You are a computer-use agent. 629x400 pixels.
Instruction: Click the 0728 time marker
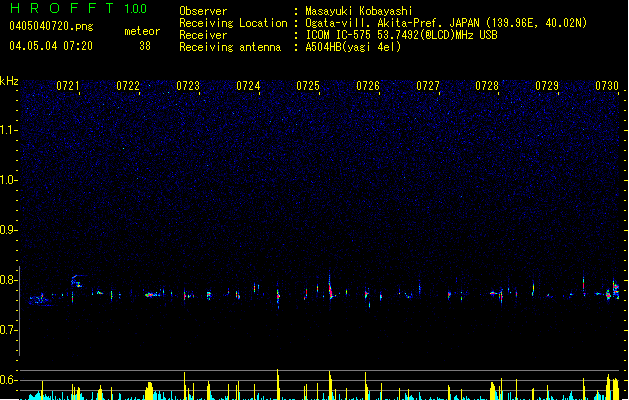pos(487,86)
